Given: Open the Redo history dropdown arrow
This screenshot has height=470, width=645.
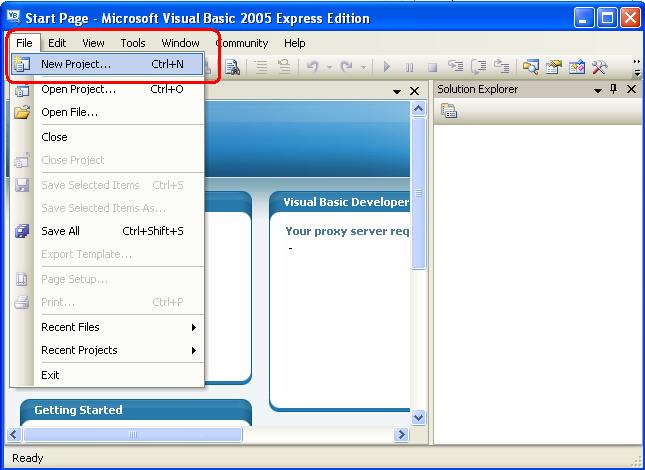Looking at the screenshot, I should pyautogui.click(x=363, y=67).
